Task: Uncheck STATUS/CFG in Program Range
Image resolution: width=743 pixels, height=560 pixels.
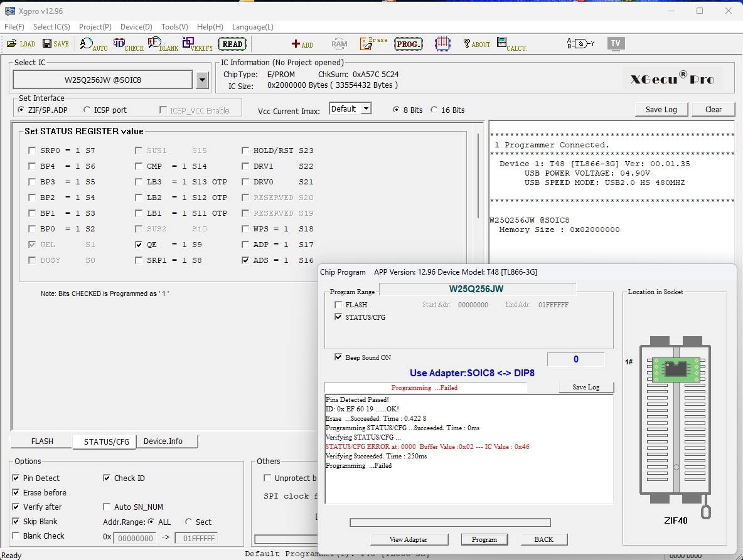Action: [x=338, y=317]
